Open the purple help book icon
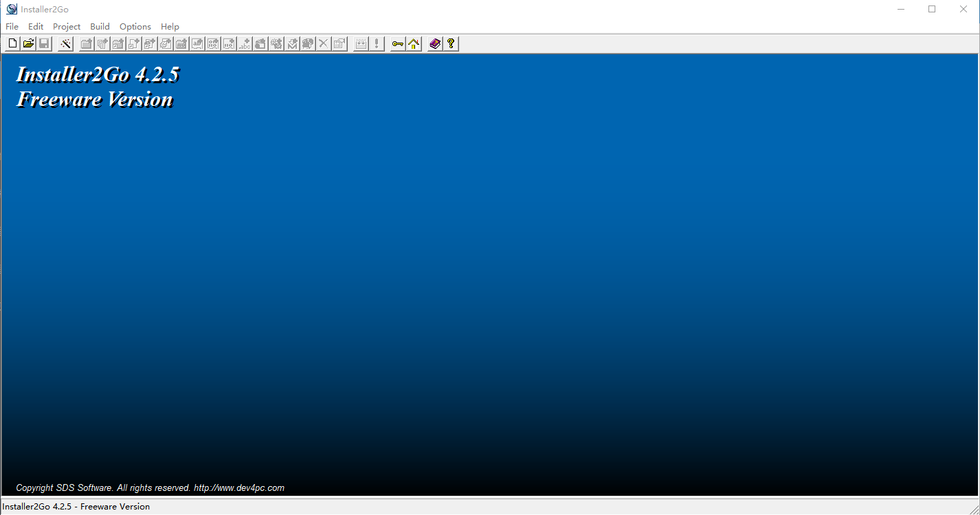Image resolution: width=980 pixels, height=515 pixels. coord(435,44)
